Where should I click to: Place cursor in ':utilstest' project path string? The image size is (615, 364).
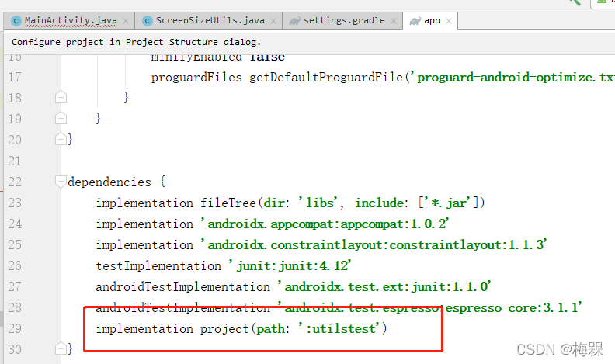coord(339,328)
